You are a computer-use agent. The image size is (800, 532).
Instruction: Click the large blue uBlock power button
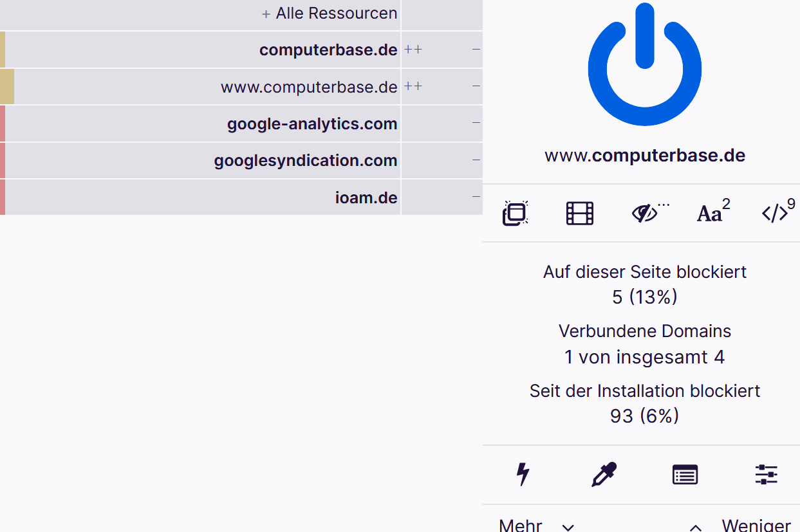coord(644,64)
